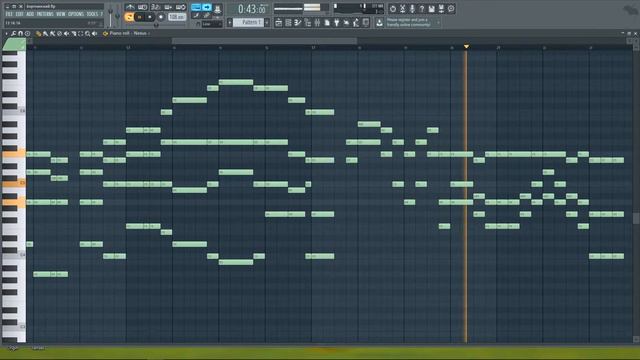This screenshot has width=640, height=360.
Task: Open the magnet snap menu in piano roll
Action: coord(20,33)
